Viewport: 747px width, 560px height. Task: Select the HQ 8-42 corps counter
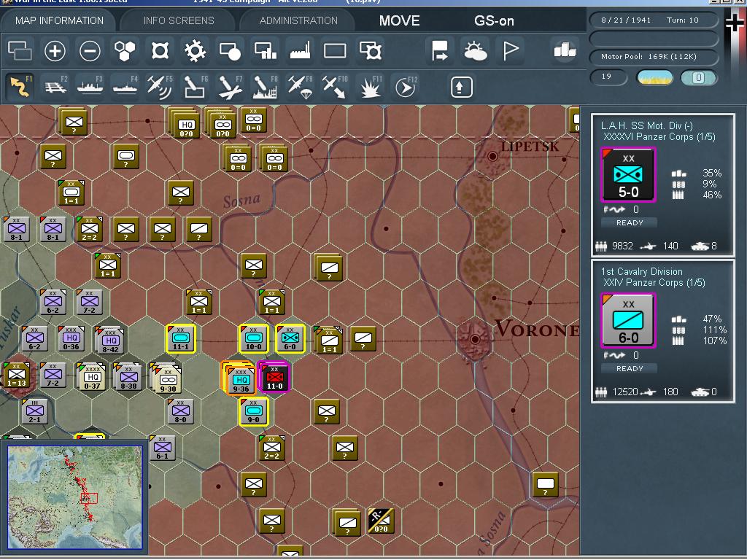click(110, 340)
